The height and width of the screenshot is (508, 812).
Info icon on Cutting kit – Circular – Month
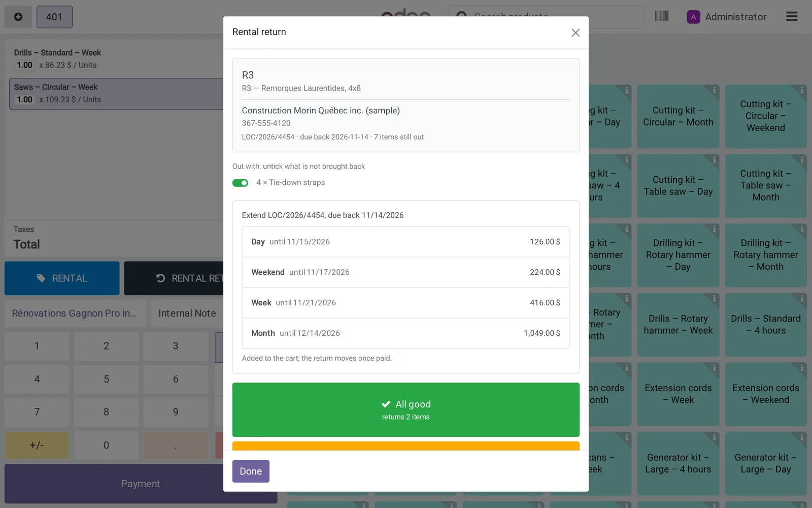coord(714,90)
